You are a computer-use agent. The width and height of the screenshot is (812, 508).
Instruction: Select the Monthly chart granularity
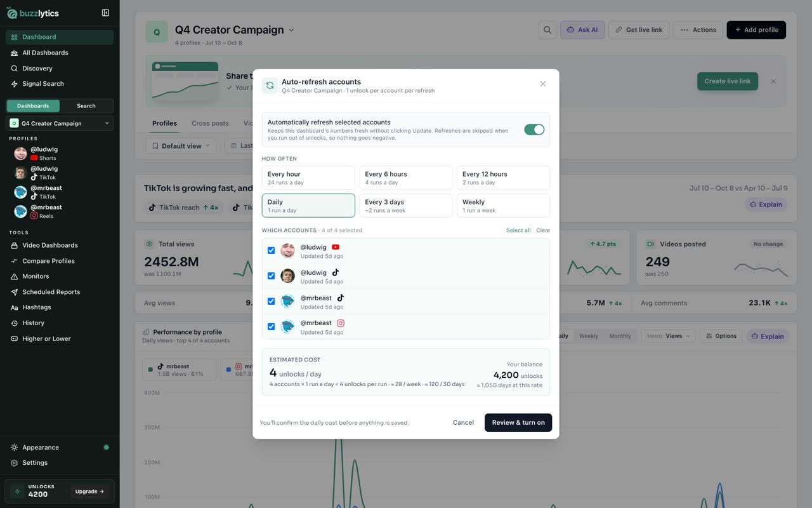click(x=620, y=336)
